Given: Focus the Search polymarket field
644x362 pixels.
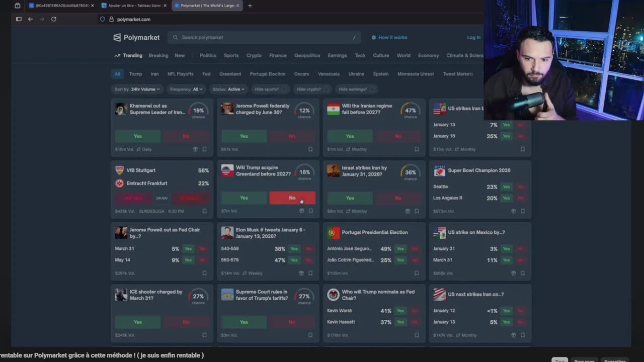Looking at the screenshot, I should 264,37.
